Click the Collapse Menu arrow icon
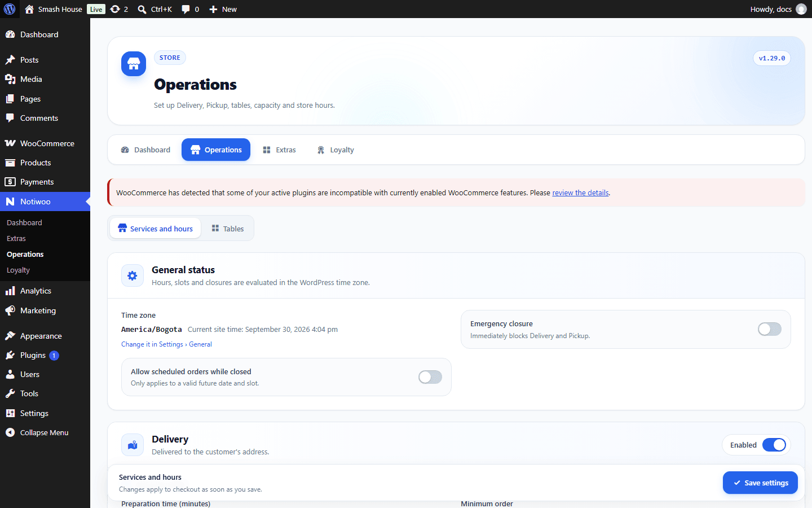The width and height of the screenshot is (812, 508). (x=10, y=432)
